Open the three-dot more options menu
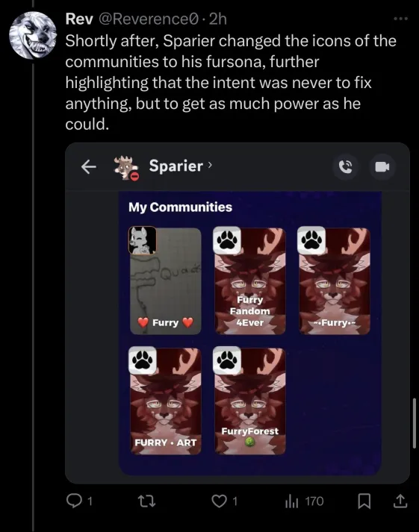This screenshot has width=419, height=532. pos(400,19)
